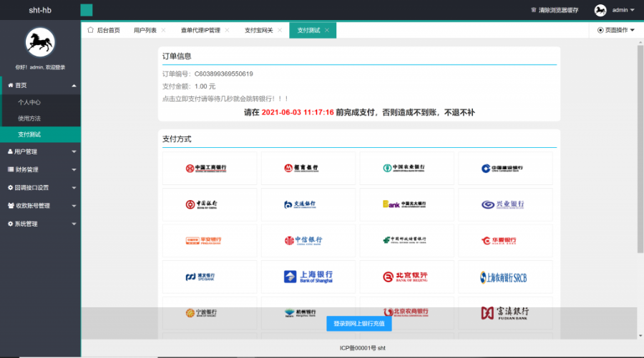Expand the 财务管理 sidebar section
Viewport: 644px width, 358px height.
click(40, 169)
